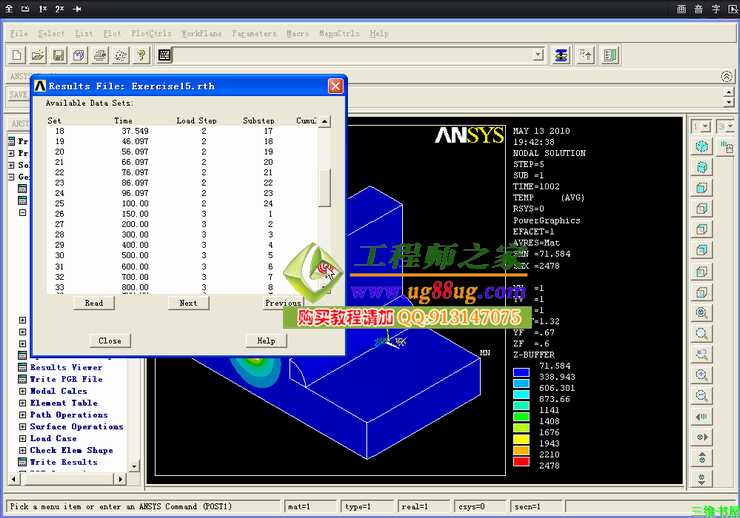
Task: Switch to the Front view cube icon
Action: 702,188
